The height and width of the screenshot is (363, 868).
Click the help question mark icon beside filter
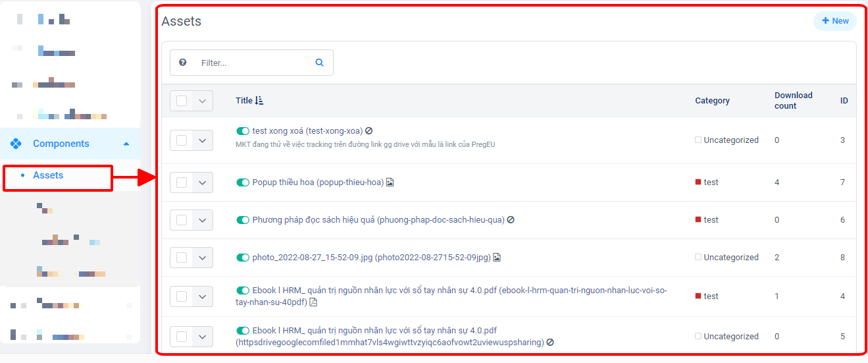183,63
